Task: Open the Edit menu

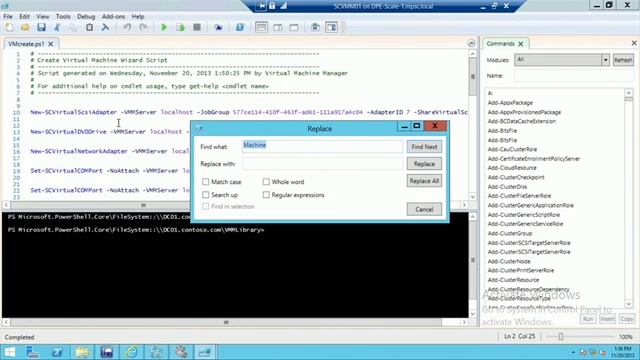Action: coord(24,16)
